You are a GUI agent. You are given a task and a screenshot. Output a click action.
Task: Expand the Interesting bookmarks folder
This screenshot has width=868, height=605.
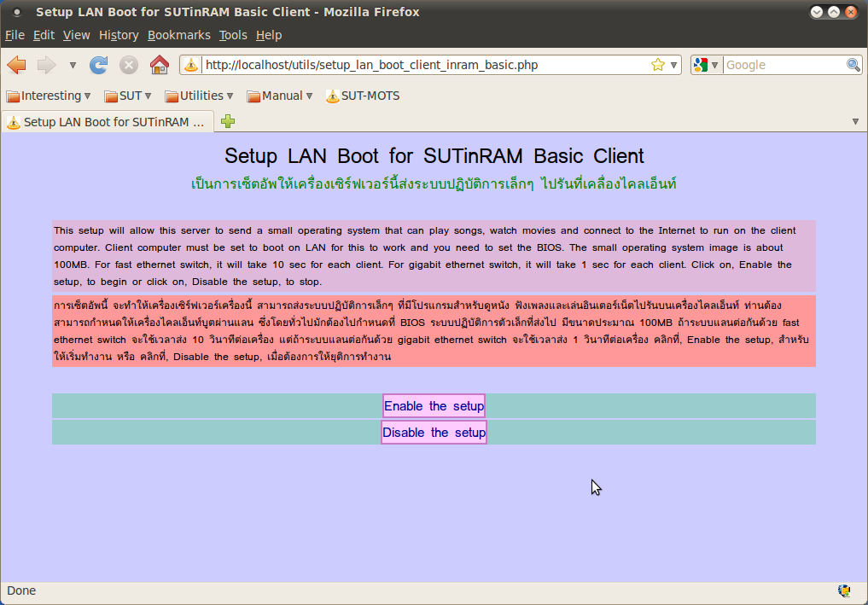tap(48, 96)
